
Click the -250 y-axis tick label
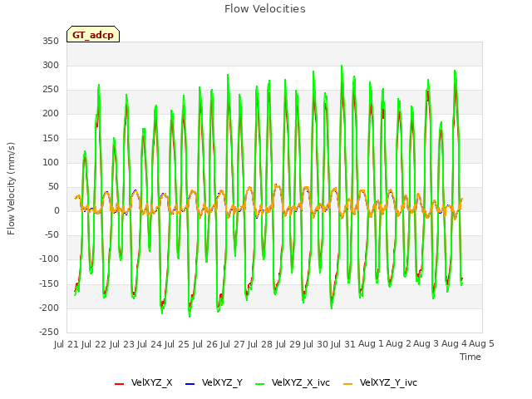click(x=49, y=332)
